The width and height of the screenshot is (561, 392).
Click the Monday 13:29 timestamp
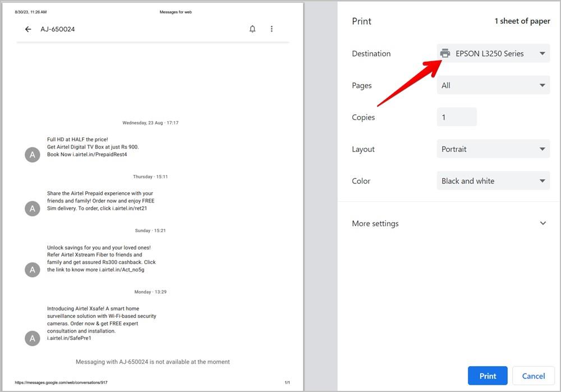(x=150, y=292)
